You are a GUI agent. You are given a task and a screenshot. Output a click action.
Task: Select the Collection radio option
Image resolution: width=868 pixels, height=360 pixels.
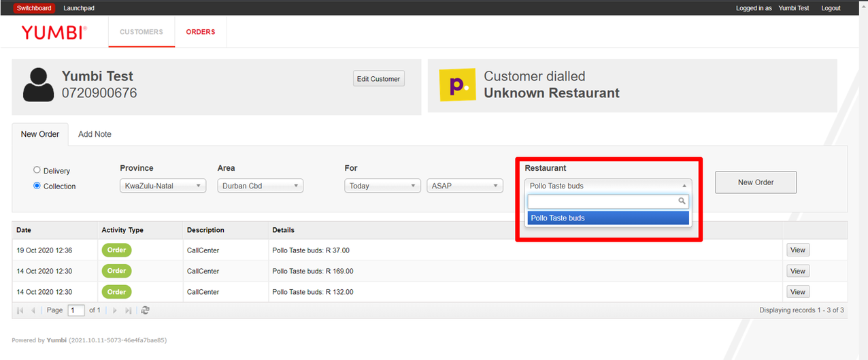[37, 186]
